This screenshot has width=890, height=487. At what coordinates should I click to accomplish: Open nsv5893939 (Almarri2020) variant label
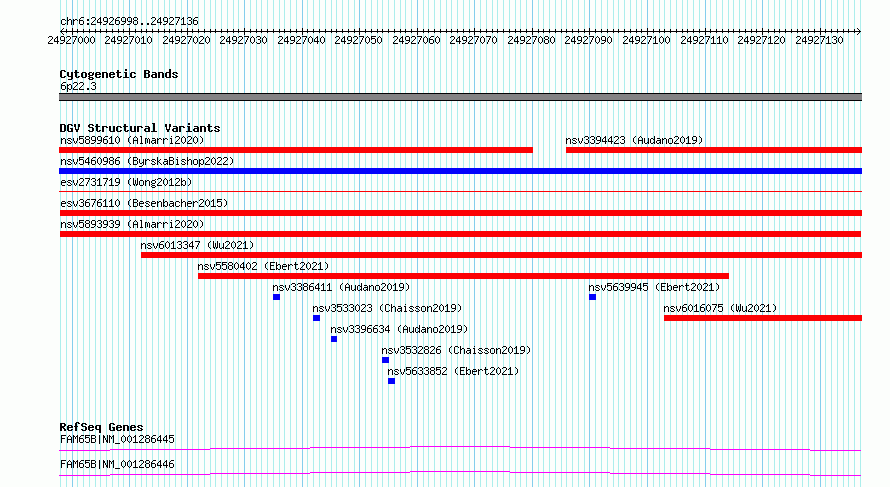click(132, 224)
